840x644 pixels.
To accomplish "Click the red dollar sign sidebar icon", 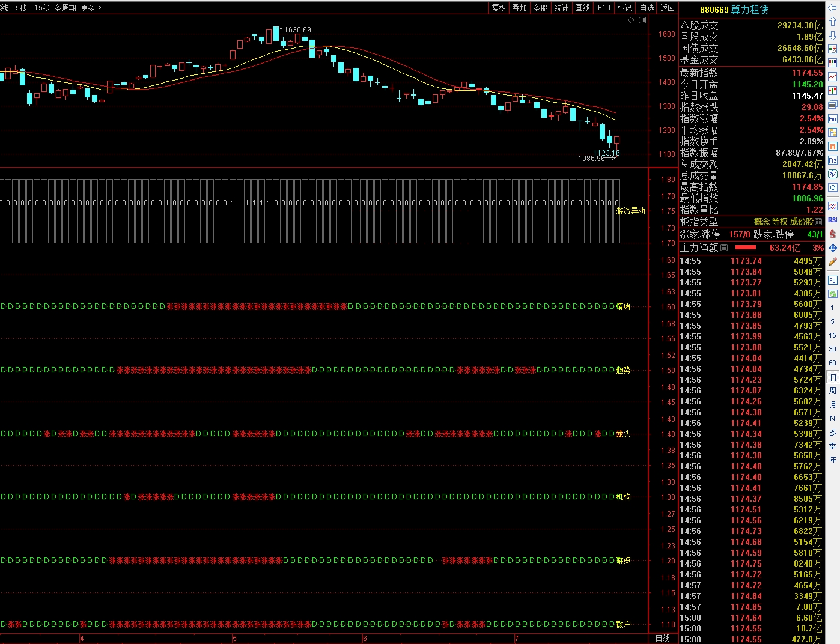I will 832,234.
